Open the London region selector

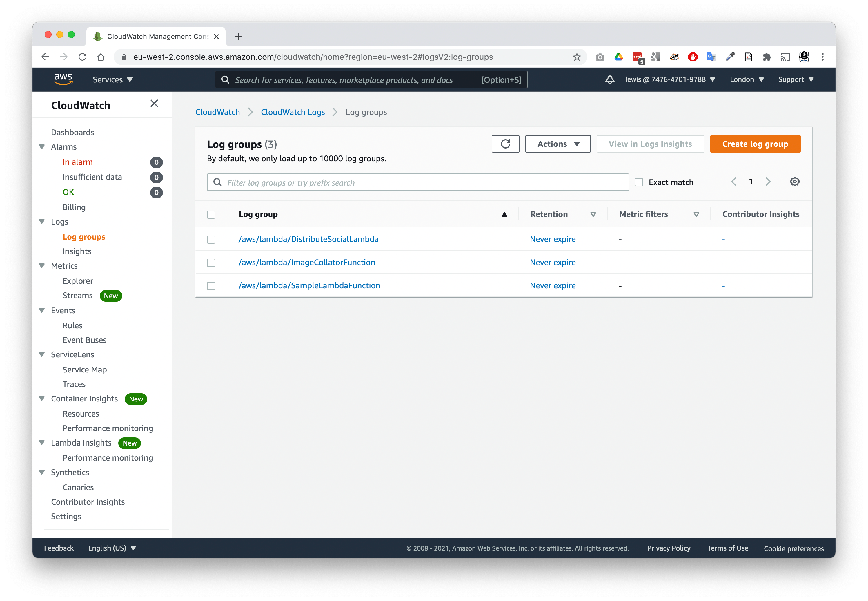747,79
